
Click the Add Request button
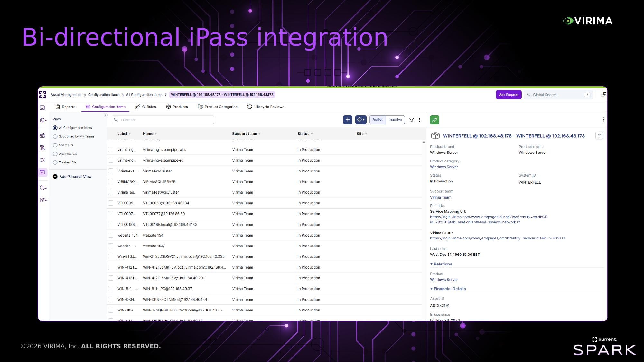(509, 95)
